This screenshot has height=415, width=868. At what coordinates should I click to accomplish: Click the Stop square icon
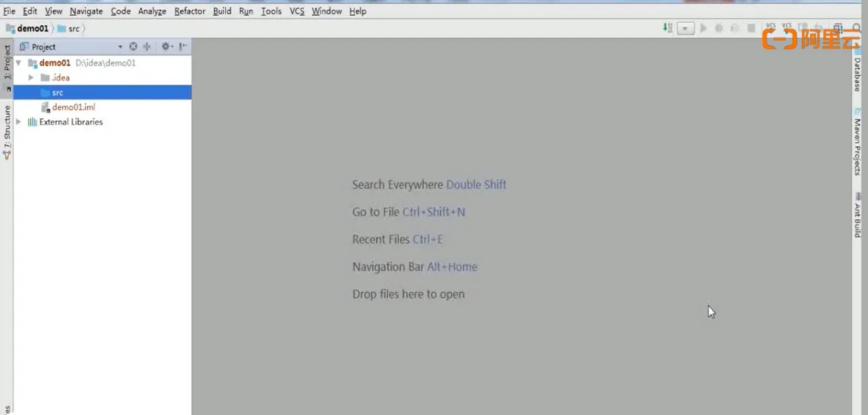point(751,28)
